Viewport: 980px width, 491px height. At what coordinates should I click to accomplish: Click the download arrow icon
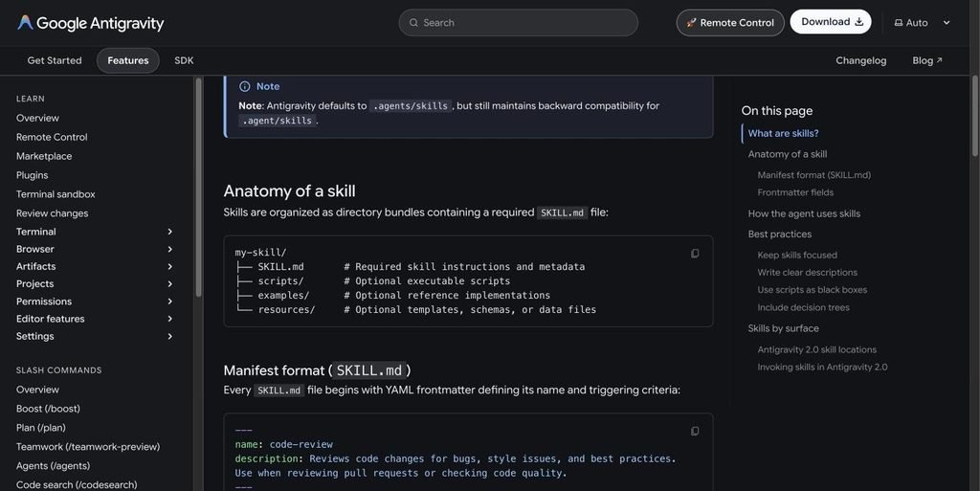[x=858, y=22]
